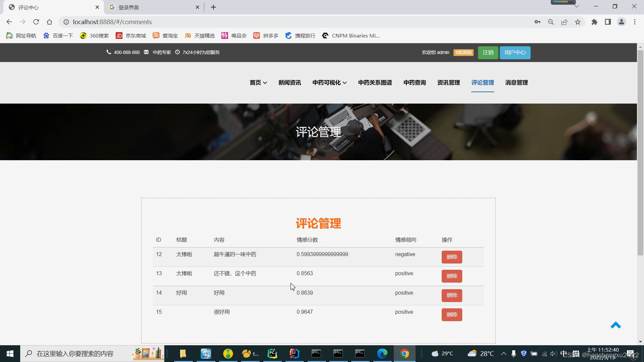Open 用户中心

pyautogui.click(x=515, y=52)
